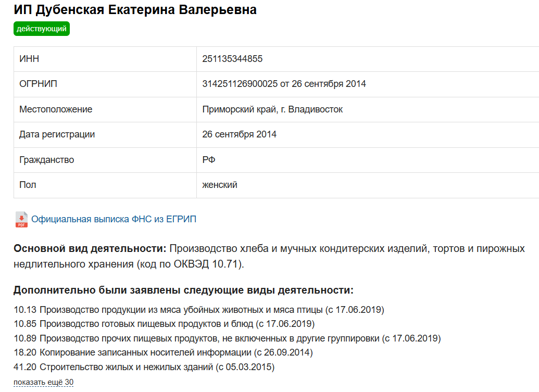Screen dimensions: 539x392
Task: Click the ОГРНИП value 314251126900025
Action: 239,84
